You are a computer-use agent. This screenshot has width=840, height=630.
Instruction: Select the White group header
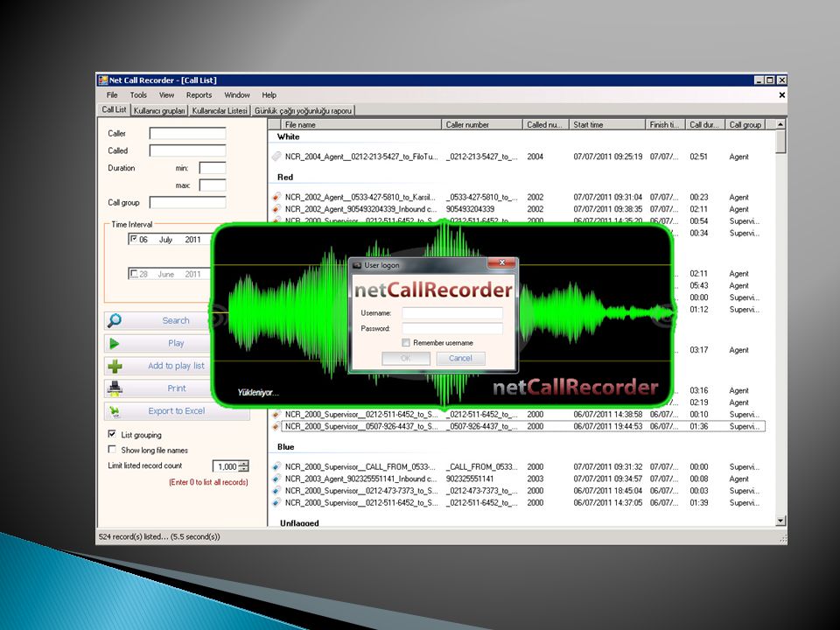click(288, 136)
